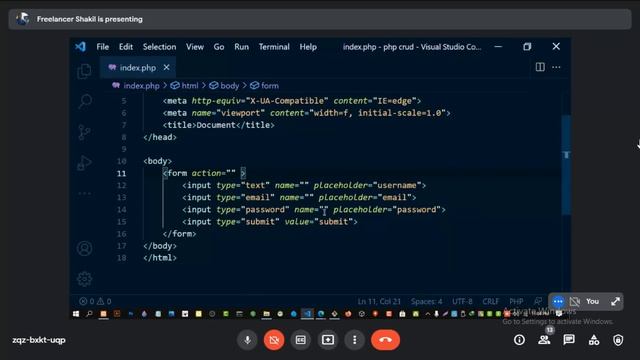Click the Windows Start button in shared screen

(76, 313)
